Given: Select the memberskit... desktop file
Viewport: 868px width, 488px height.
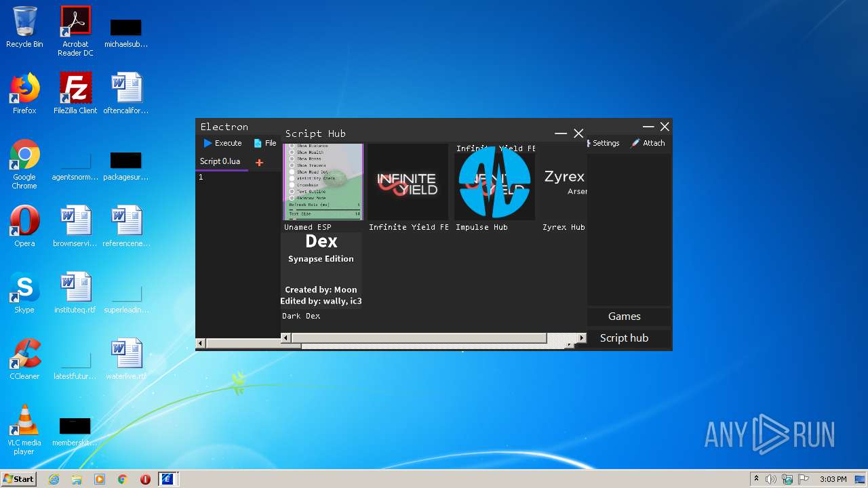Looking at the screenshot, I should pos(75,431).
